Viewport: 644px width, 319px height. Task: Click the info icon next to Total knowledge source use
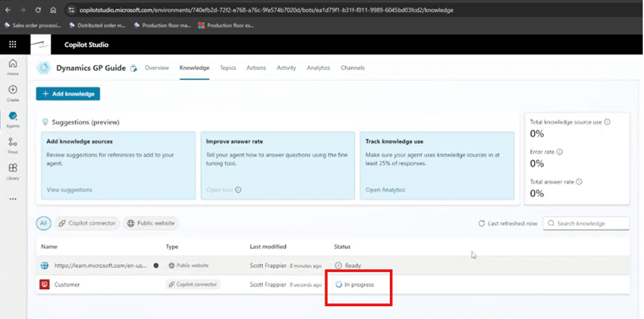[x=607, y=122]
